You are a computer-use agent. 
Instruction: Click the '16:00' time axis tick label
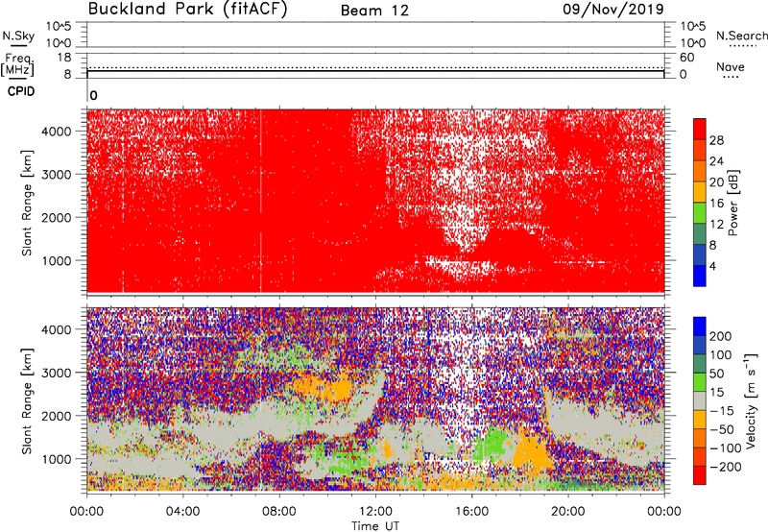coord(471,512)
